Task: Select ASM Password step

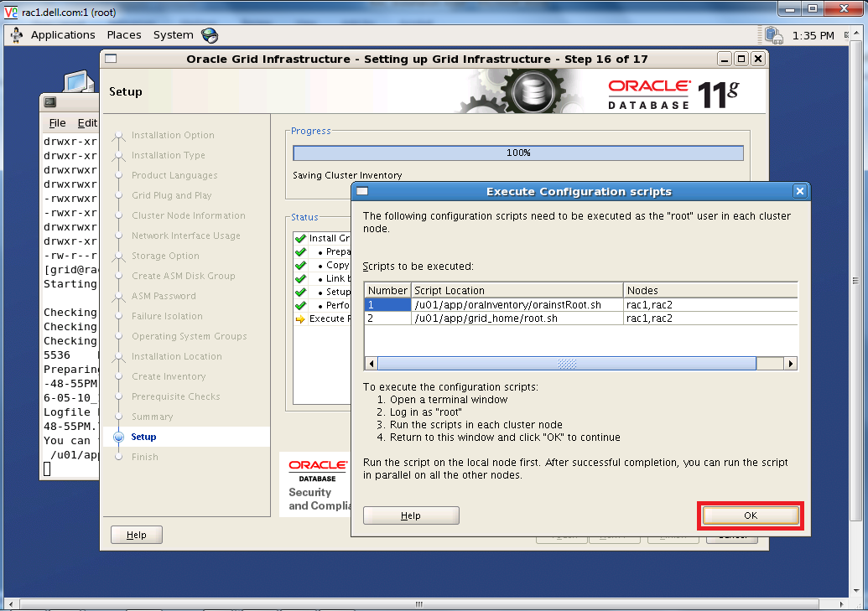Action: tap(164, 296)
